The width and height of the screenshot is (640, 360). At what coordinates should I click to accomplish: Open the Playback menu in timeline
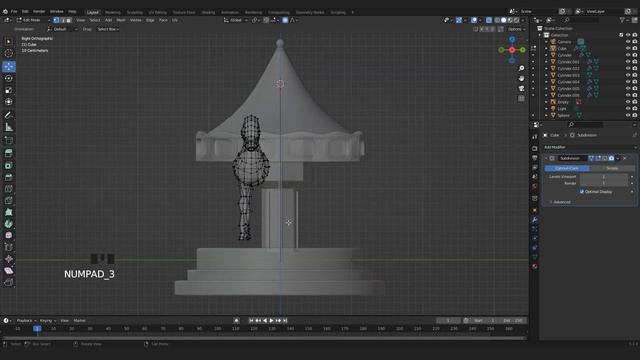[x=26, y=320]
